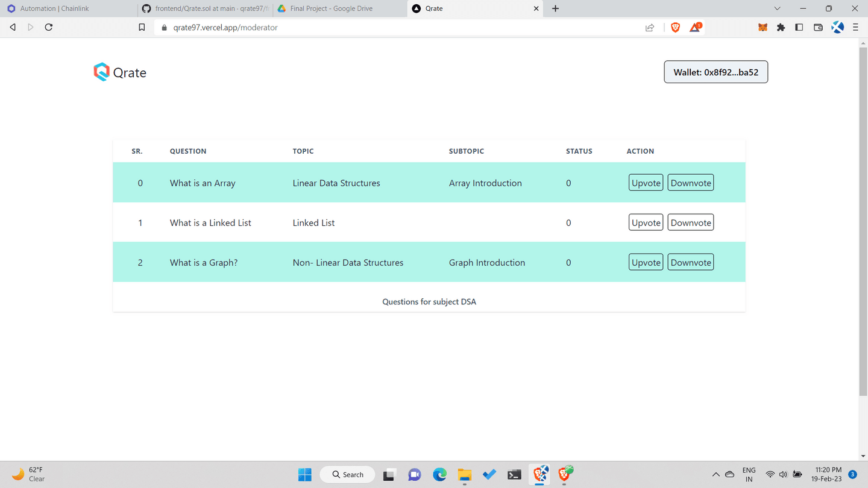Open the clock showing 11:20 PM
Viewport: 868px width, 488px height.
828,475
